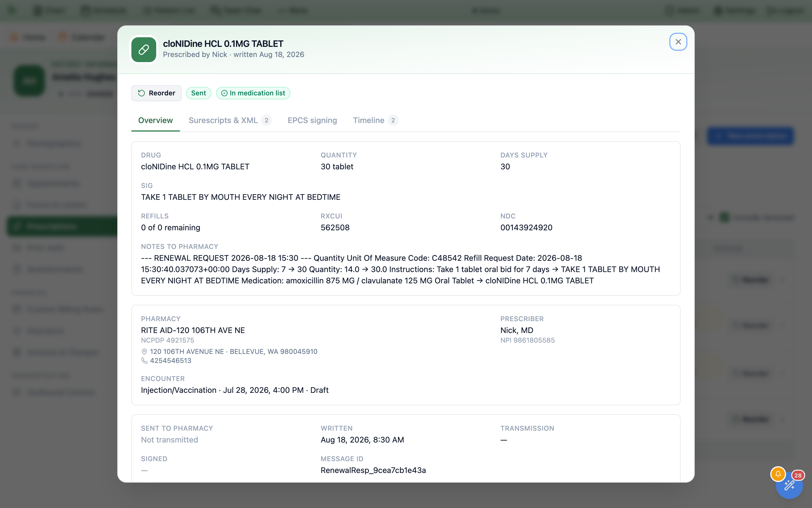Screen dimensions: 812x508
Task: Click the green pill icon in dialog header
Action: click(x=144, y=50)
